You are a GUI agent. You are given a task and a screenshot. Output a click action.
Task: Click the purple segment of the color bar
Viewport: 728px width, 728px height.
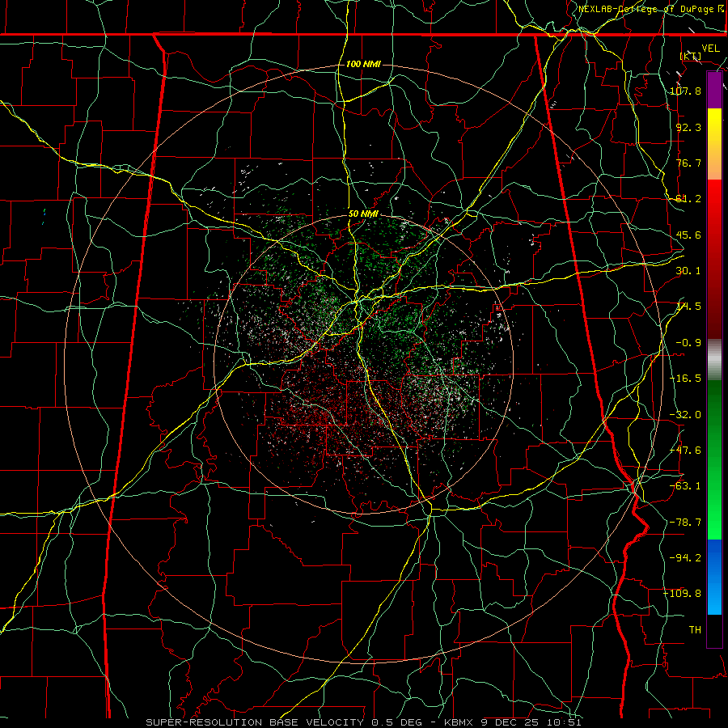click(x=714, y=91)
